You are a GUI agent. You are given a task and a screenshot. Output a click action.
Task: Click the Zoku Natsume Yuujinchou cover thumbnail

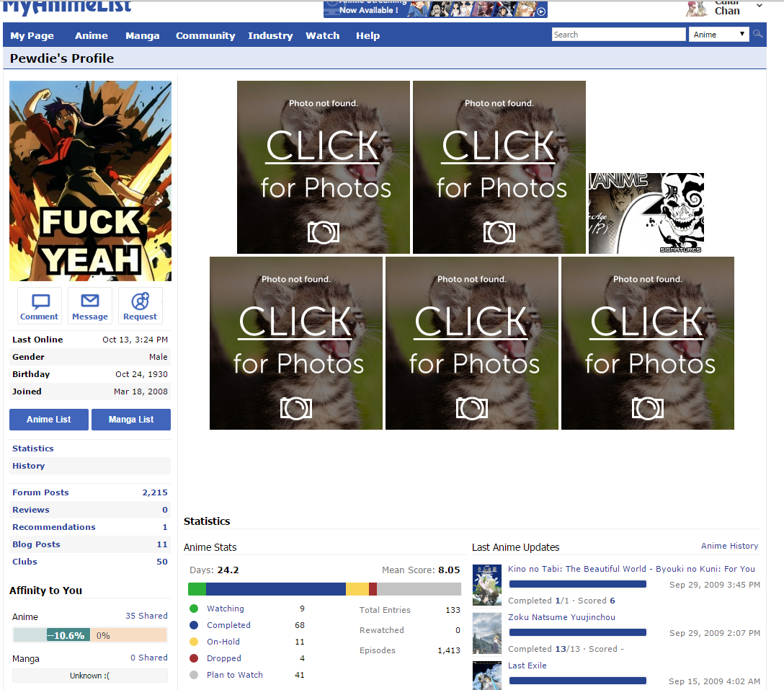487,634
